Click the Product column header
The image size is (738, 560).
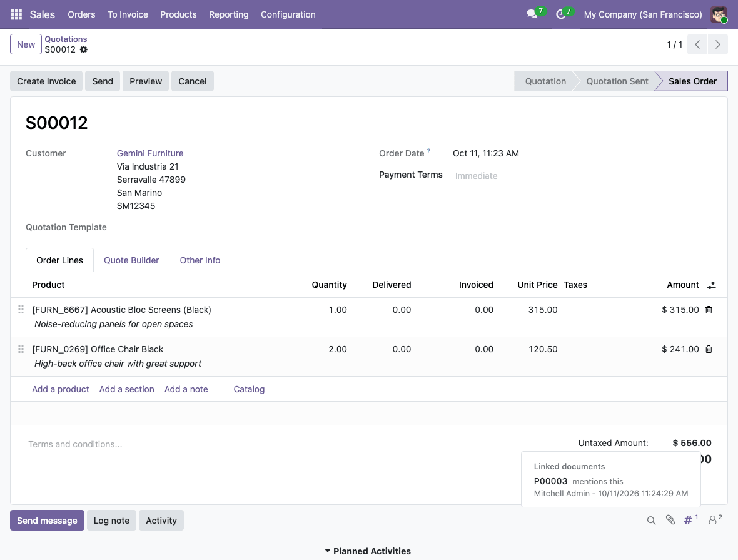coord(48,285)
